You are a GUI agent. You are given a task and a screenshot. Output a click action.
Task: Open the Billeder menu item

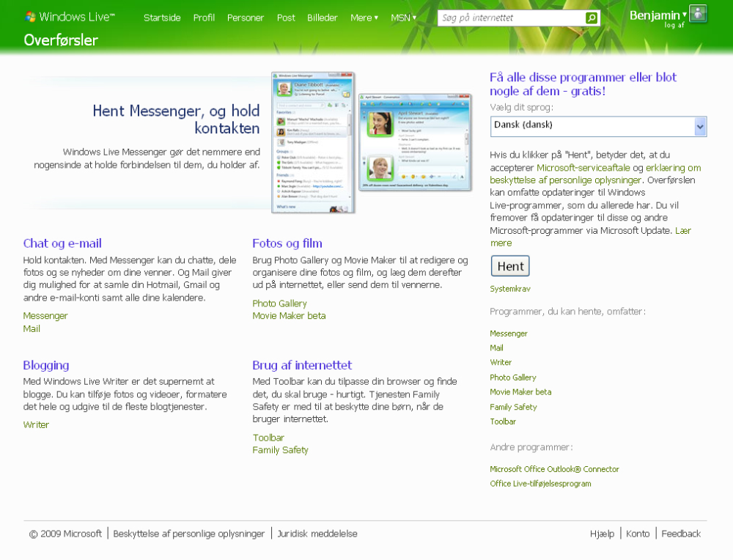tap(322, 18)
